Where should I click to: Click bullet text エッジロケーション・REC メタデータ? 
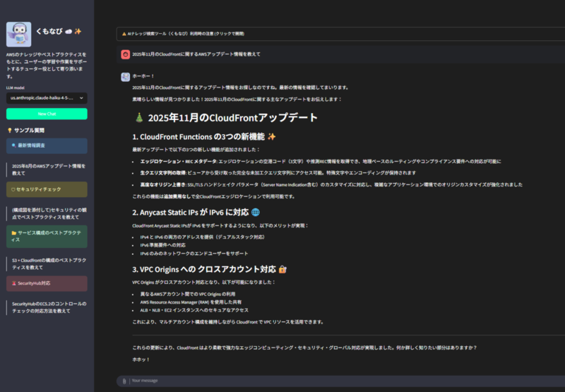pos(179,162)
